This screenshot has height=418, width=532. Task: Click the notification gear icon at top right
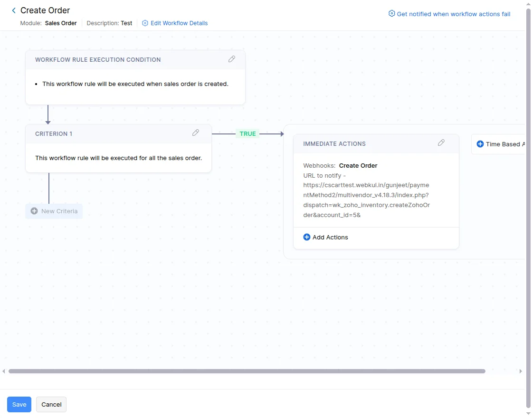coord(391,14)
